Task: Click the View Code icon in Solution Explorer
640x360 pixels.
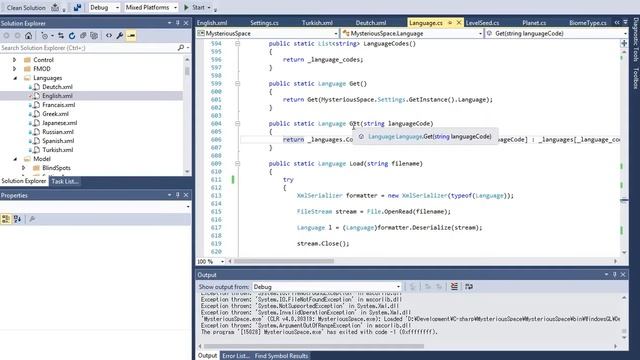Action: tap(109, 36)
